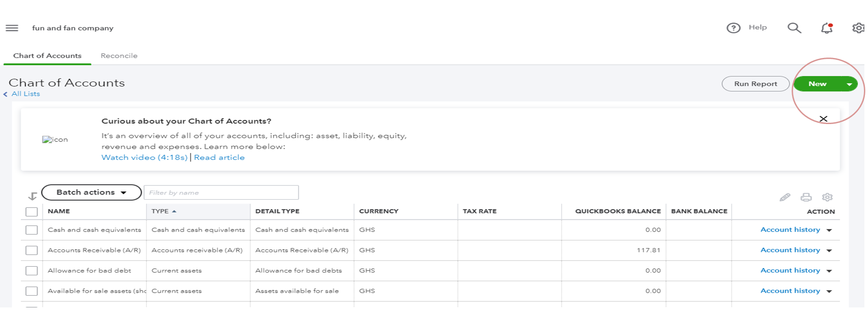Open the Batch actions dropdown

91,192
